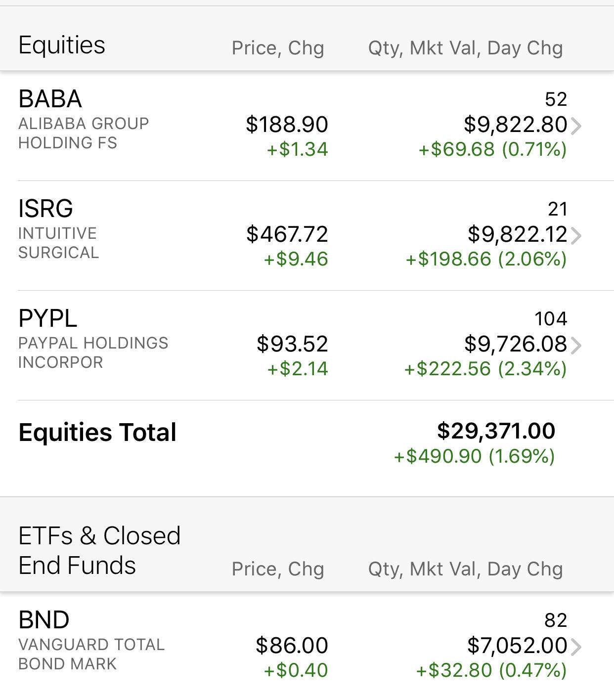Tap the BABA price $188.90

[x=287, y=124]
